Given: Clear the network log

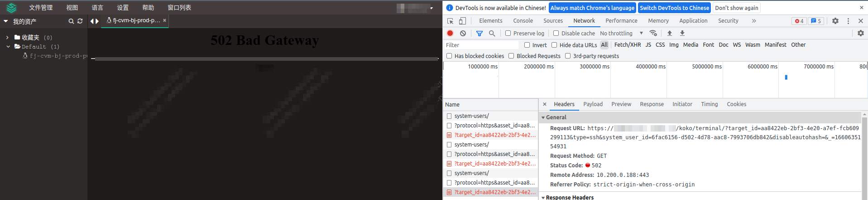Looking at the screenshot, I should coord(463,33).
